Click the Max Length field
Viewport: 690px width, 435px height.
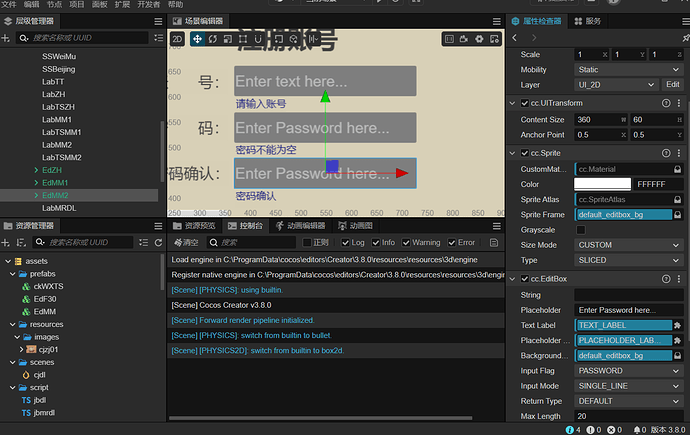pyautogui.click(x=628, y=416)
